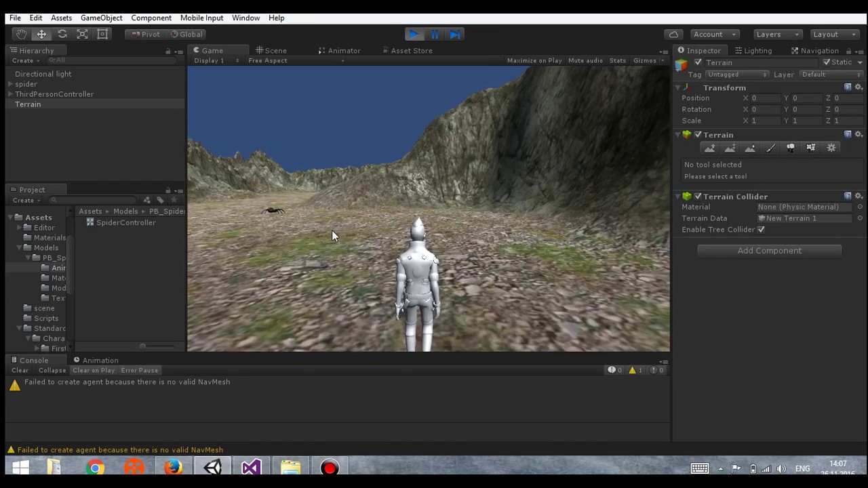Toggle Global/Local handle rotation
868x488 pixels.
[186, 34]
